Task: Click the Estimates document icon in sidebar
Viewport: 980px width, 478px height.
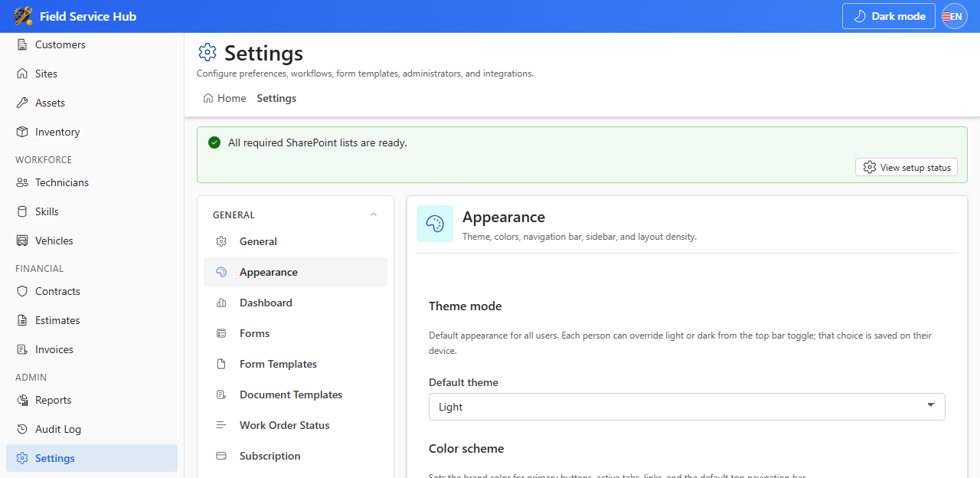Action: (22, 320)
